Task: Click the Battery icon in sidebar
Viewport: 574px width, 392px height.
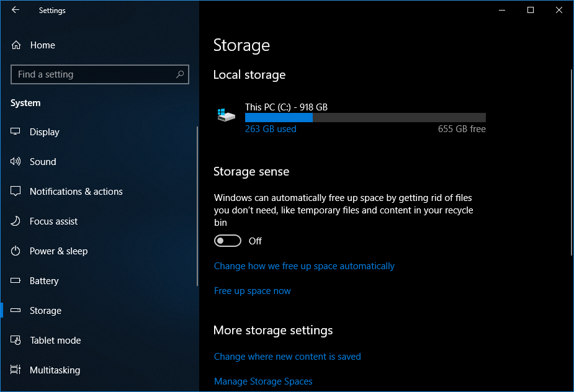Action: point(16,281)
